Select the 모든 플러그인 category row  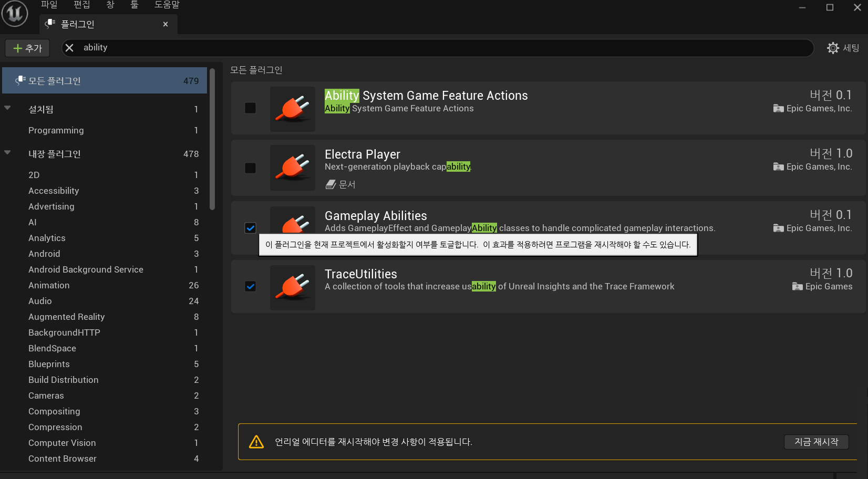tap(105, 80)
